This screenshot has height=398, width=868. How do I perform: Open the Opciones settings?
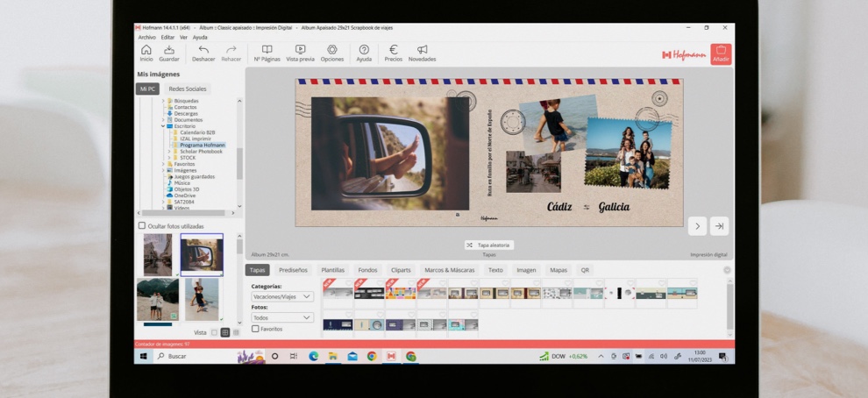[332, 52]
